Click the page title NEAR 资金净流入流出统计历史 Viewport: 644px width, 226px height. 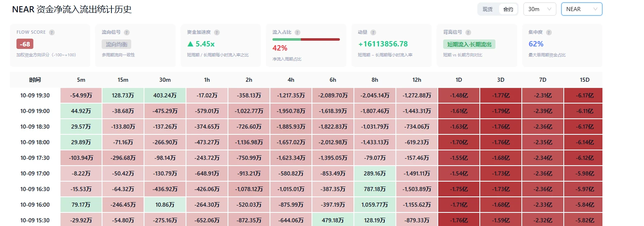pos(72,9)
